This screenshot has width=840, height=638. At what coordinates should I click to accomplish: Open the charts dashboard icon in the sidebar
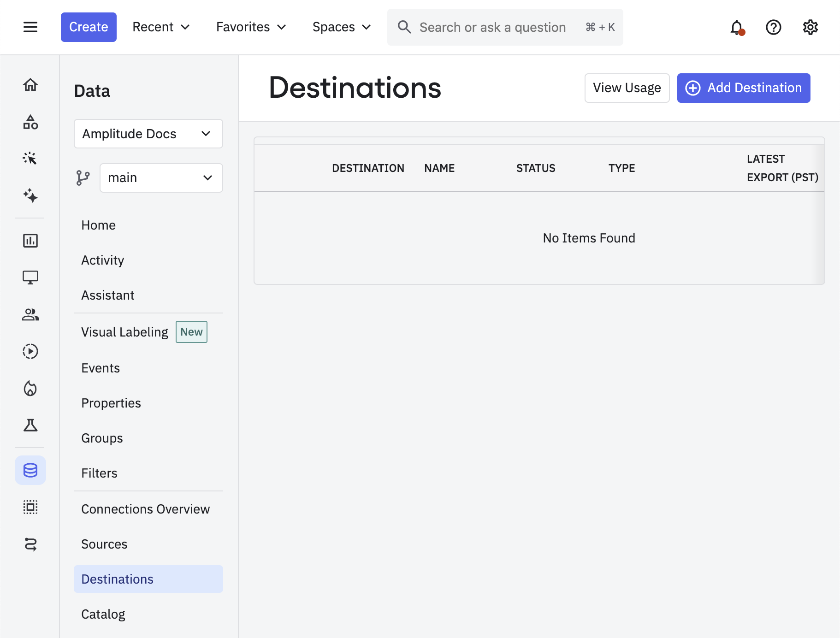pos(30,240)
